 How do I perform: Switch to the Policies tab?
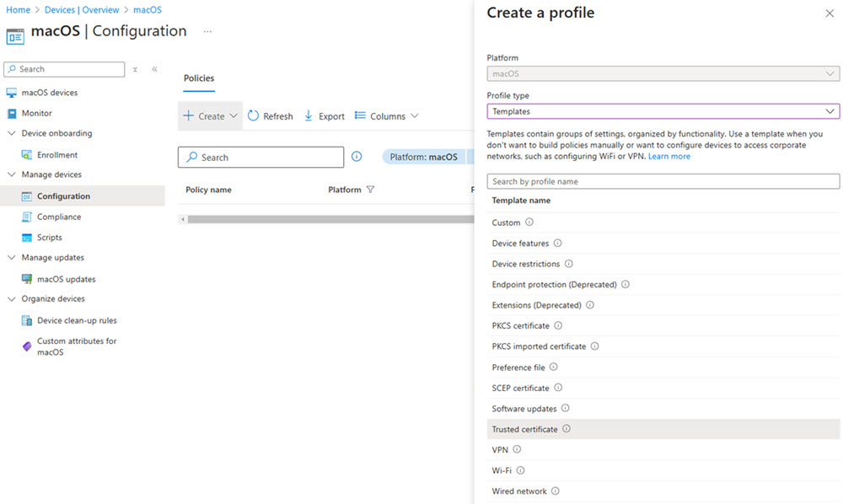click(198, 78)
